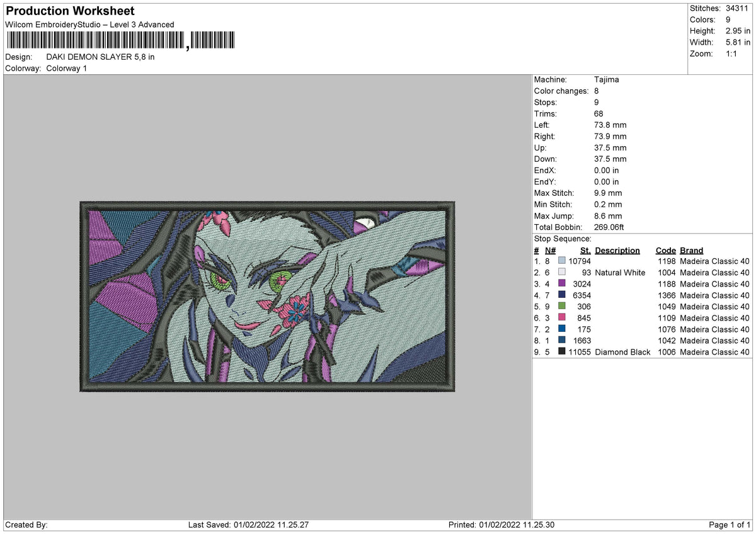756x534 pixels.
Task: Select grey color swatch for code 1198
Action: click(561, 261)
